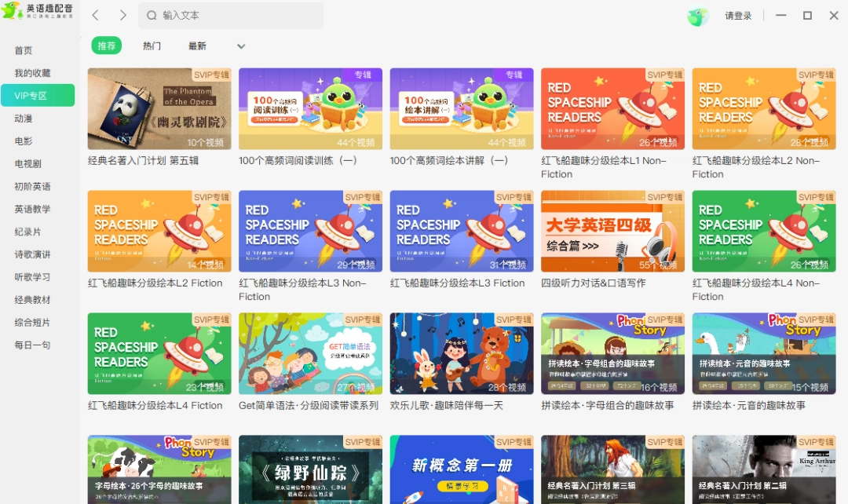The image size is (848, 504).
Task: Click the back navigation arrow
Action: 96,15
